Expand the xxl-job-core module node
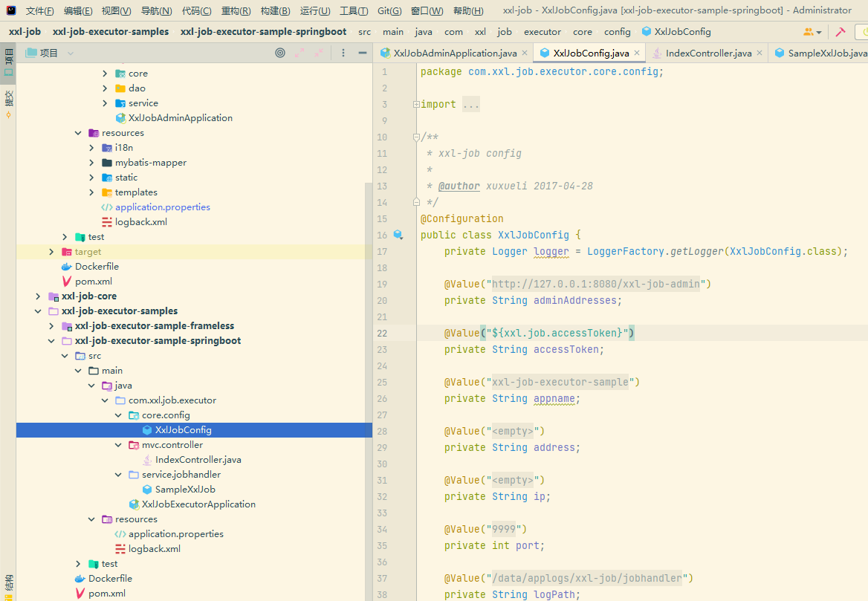The height and width of the screenshot is (601, 868). click(x=38, y=296)
